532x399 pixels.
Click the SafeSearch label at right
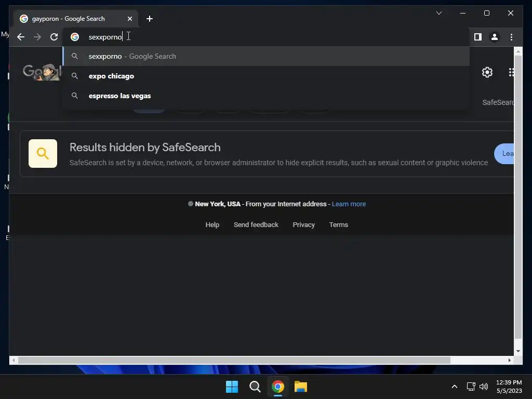tap(498, 102)
